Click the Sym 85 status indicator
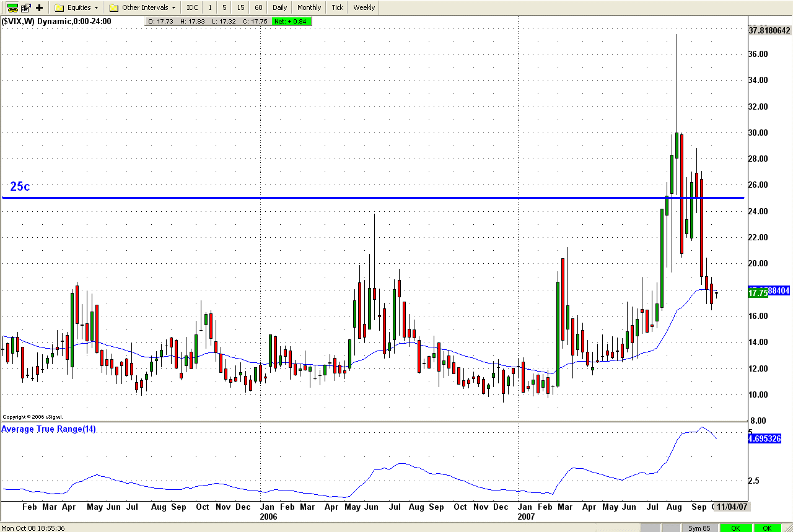 (x=700, y=528)
